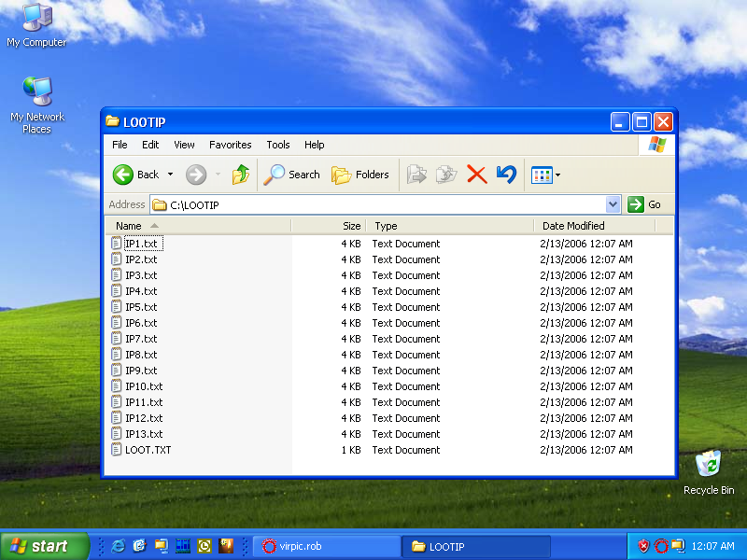Click the Go button
This screenshot has height=560, width=747.
644,204
